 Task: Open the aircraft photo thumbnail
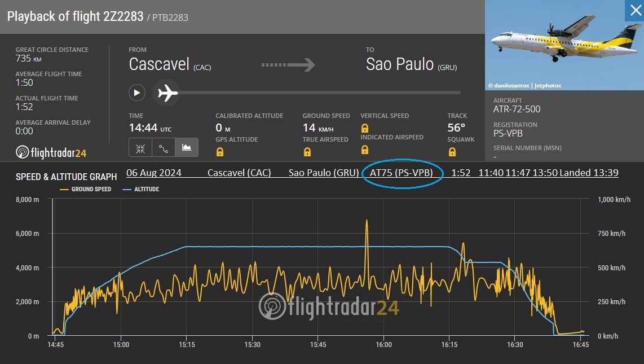point(564,45)
